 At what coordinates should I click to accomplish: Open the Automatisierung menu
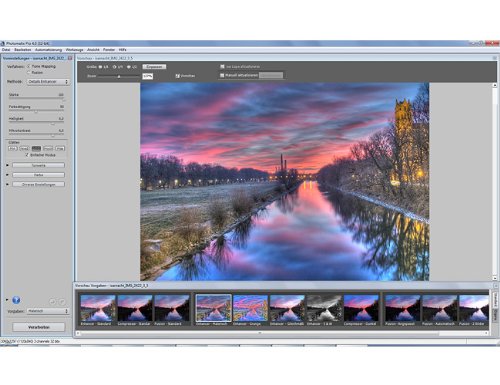pos(49,50)
